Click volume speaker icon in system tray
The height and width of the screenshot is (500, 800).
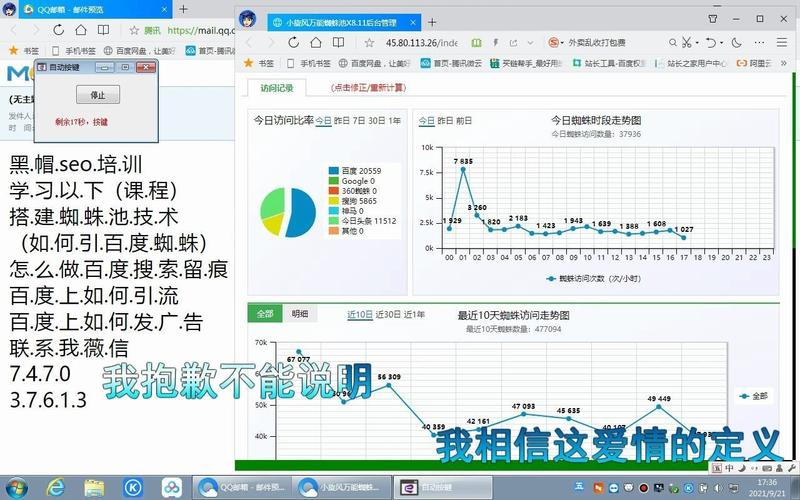tap(717, 488)
